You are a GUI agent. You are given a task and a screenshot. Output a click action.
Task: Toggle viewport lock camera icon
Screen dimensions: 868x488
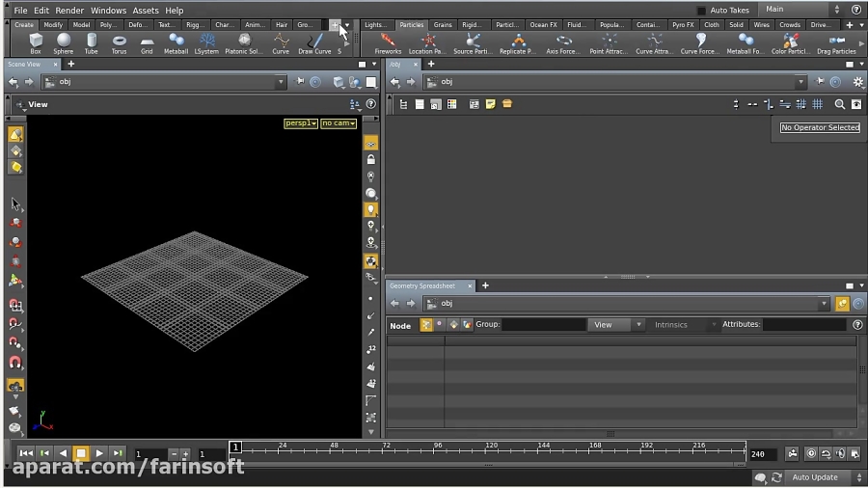pyautogui.click(x=371, y=160)
